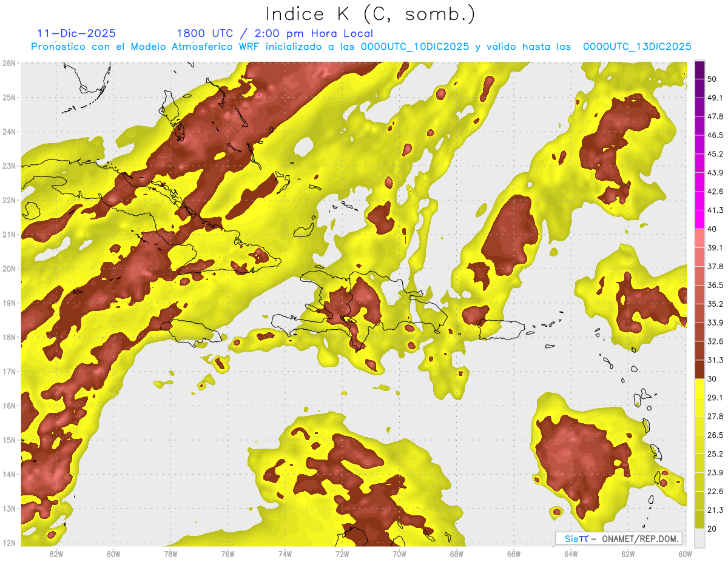Click the latitude label '26N'
The image size is (728, 562).
9,63
